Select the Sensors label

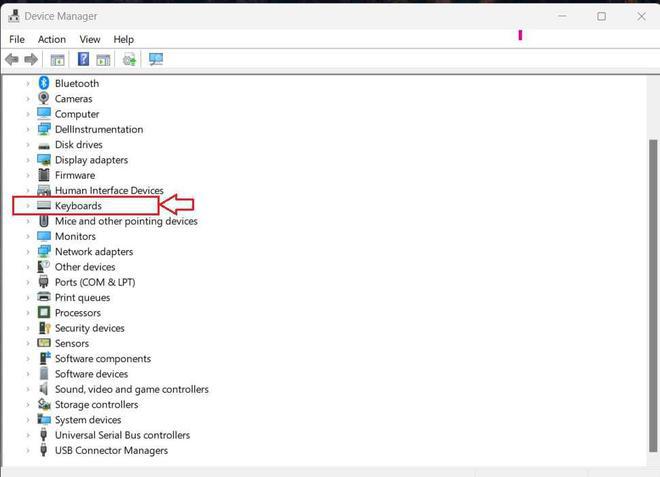point(72,343)
